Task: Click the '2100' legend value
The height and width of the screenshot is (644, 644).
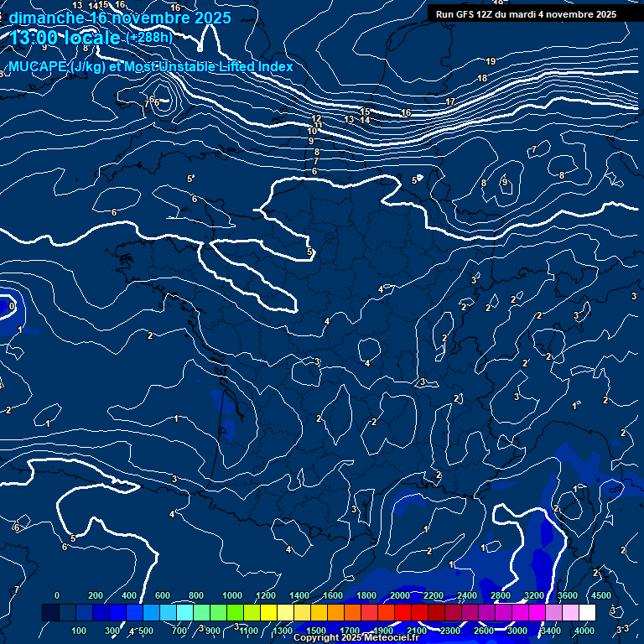Action: 417,631
